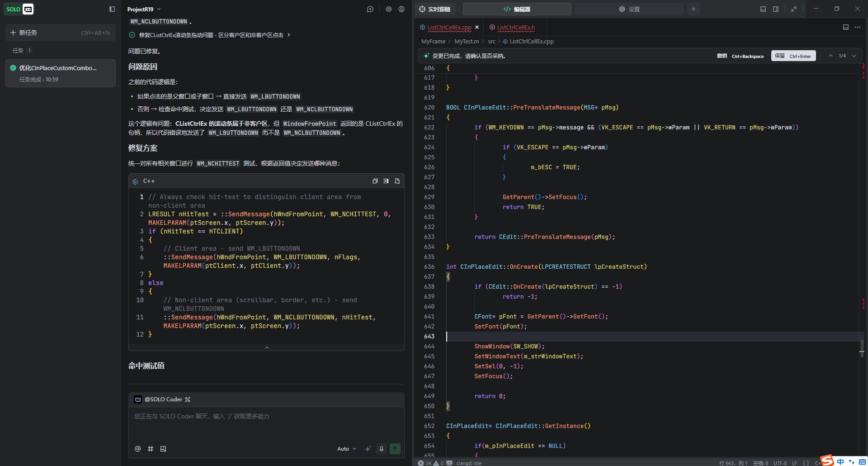
Task: Click the @ mention icon
Action: [x=138, y=449]
